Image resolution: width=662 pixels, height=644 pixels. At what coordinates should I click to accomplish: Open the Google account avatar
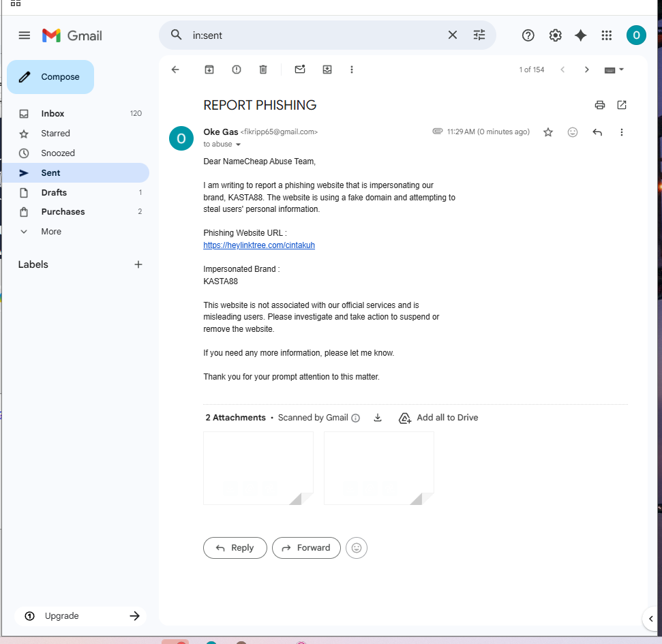[x=636, y=35]
